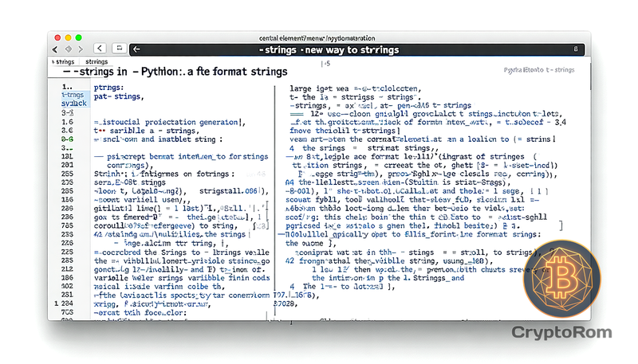The image size is (638, 364).
Task: Click the code line 'pat- strings,'
Action: pos(117,96)
